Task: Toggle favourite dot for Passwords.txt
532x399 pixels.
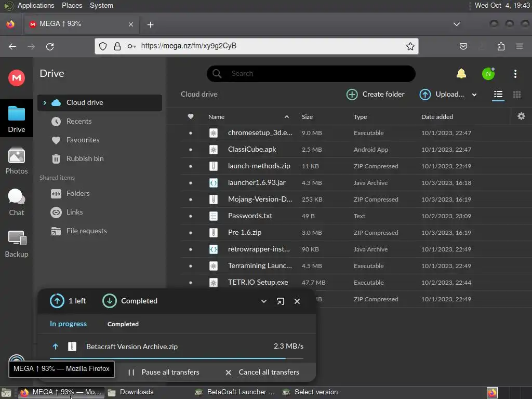Action: pyautogui.click(x=191, y=216)
